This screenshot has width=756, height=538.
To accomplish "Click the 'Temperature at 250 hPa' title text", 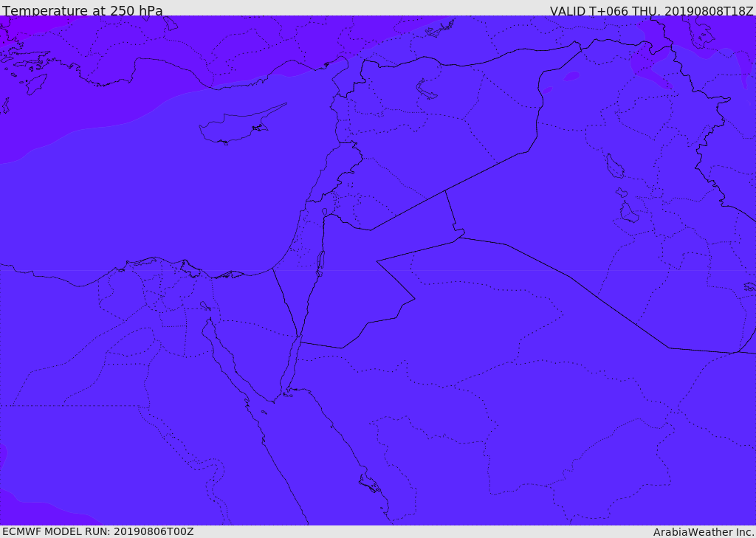I will [x=83, y=10].
